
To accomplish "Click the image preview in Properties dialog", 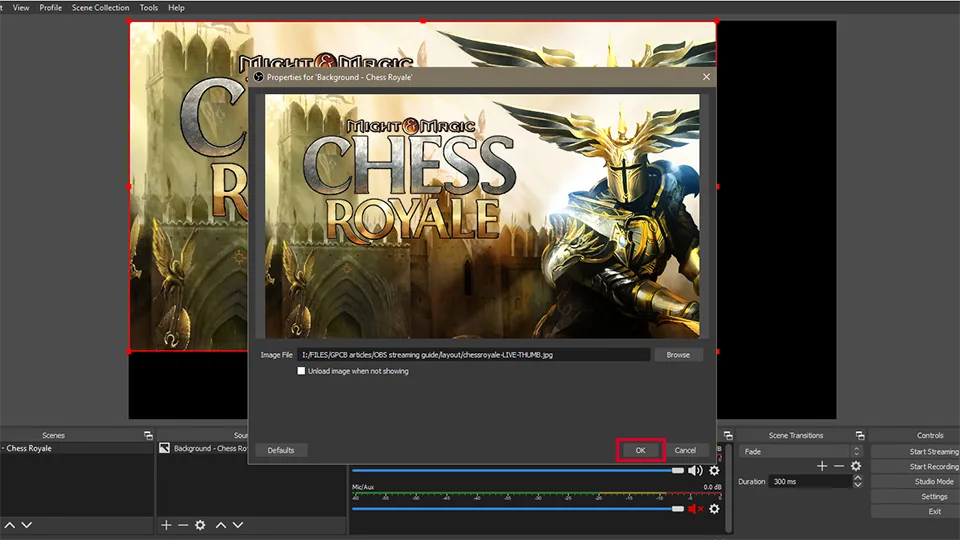I will pos(482,216).
